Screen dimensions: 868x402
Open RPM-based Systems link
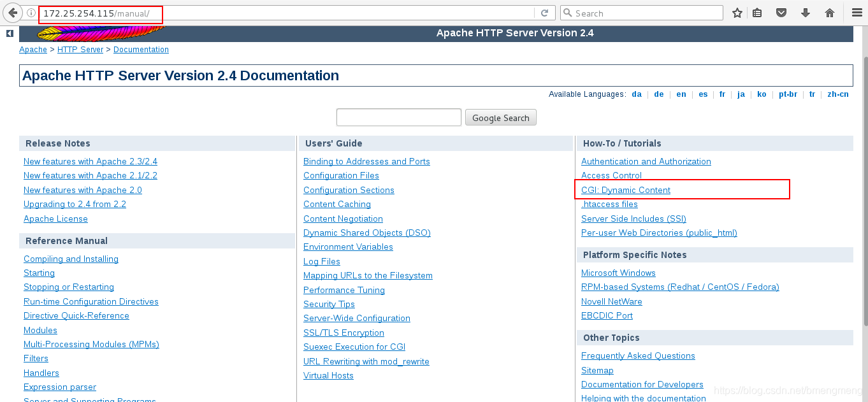tap(680, 287)
